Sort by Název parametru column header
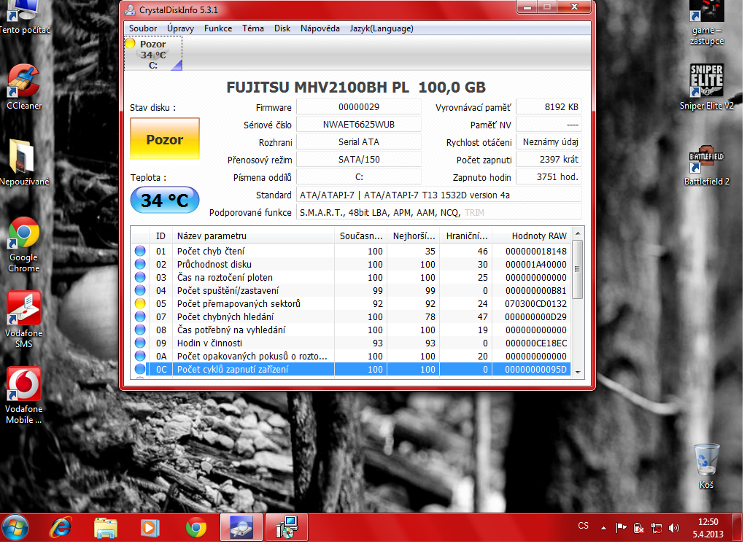Image resolution: width=747 pixels, height=560 pixels. (253, 236)
